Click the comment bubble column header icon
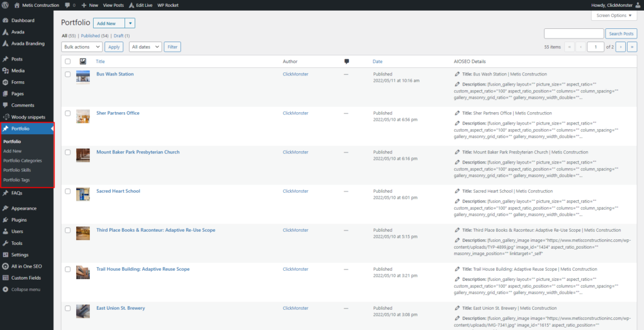Screen dimensions: 644x330 tap(347, 61)
